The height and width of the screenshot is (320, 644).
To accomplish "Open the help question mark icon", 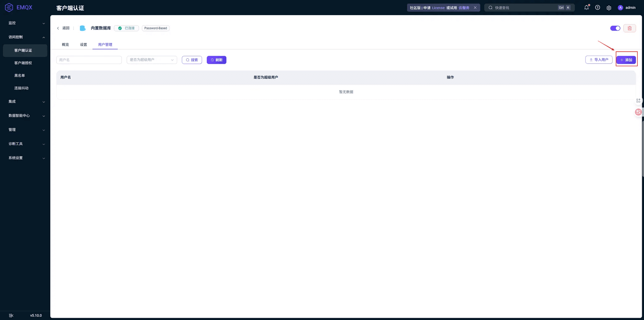I will click(x=597, y=8).
